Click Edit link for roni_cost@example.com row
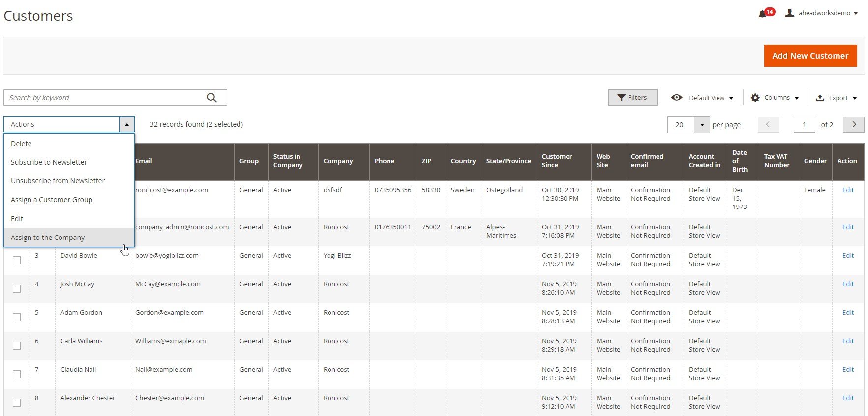This screenshot has height=416, width=868. click(x=848, y=190)
